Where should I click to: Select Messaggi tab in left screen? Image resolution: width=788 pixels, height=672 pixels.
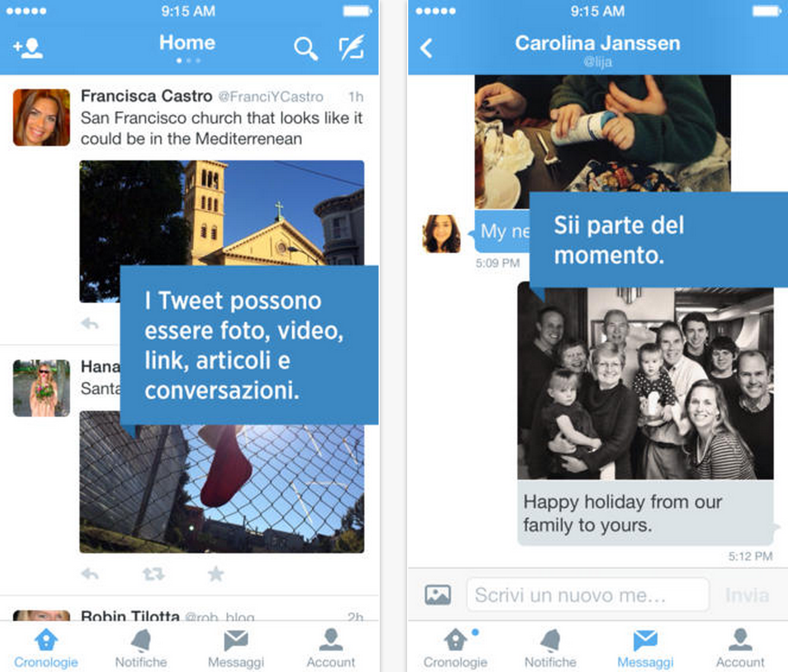pos(236,648)
